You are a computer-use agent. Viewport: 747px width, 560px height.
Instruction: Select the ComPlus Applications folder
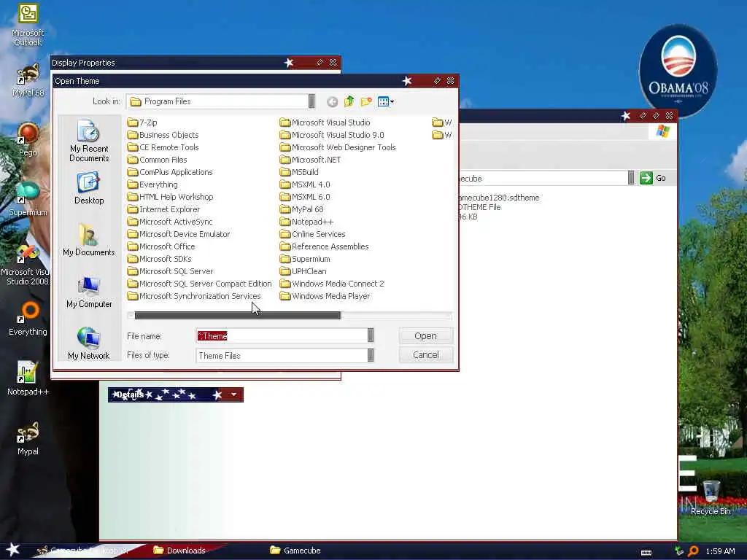[x=170, y=172]
